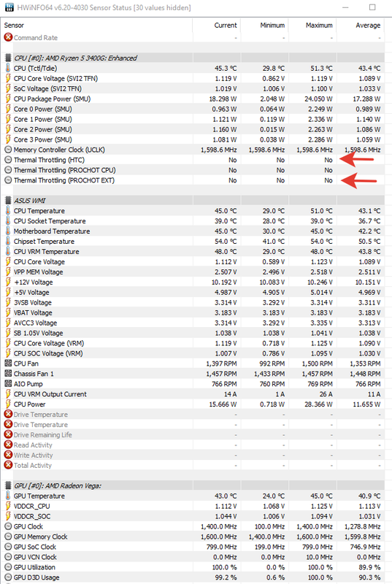This screenshot has width=392, height=584.
Task: Select the GPU Clock row label
Action: point(28,526)
